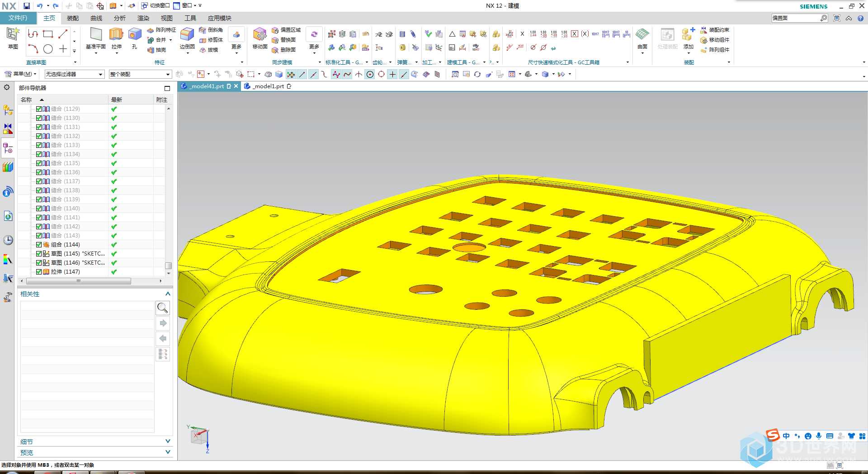The width and height of the screenshot is (868, 474).
Task: Open the 更多 dropdown in 同步建模 group
Action: [314, 41]
